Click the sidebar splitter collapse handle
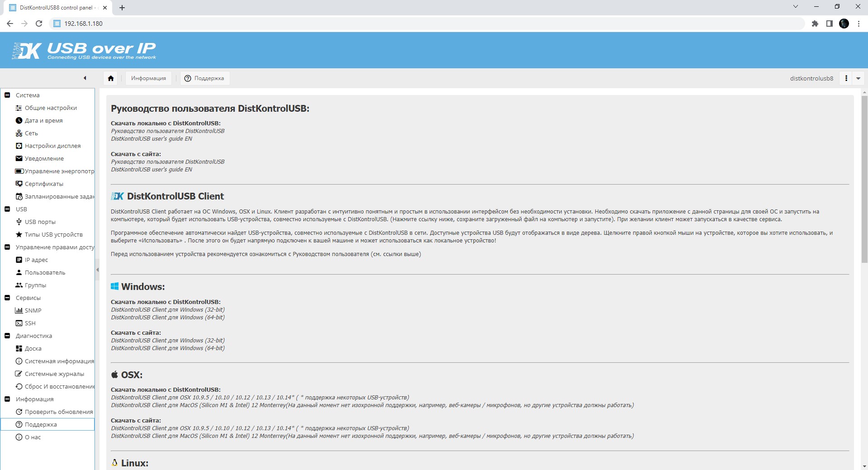The image size is (868, 470). point(97,270)
